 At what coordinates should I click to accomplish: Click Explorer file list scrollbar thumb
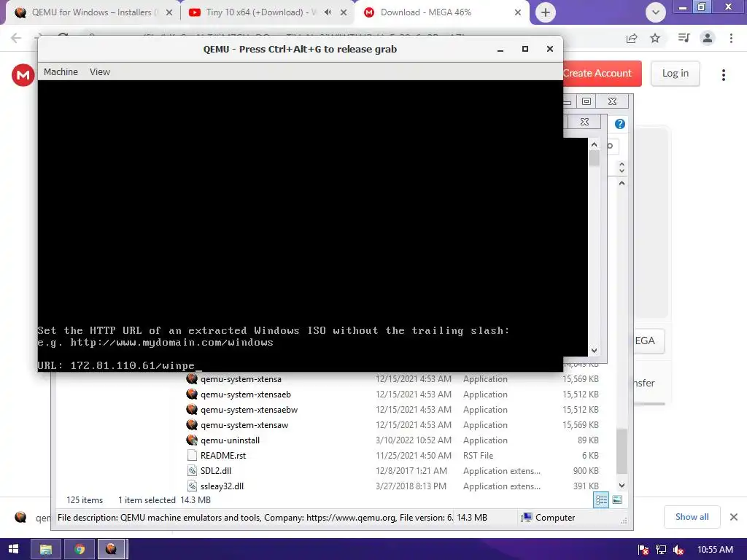click(622, 451)
